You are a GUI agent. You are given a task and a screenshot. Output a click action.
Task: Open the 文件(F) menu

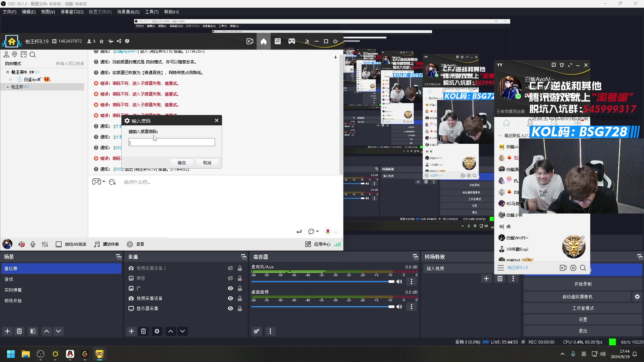(x=10, y=12)
